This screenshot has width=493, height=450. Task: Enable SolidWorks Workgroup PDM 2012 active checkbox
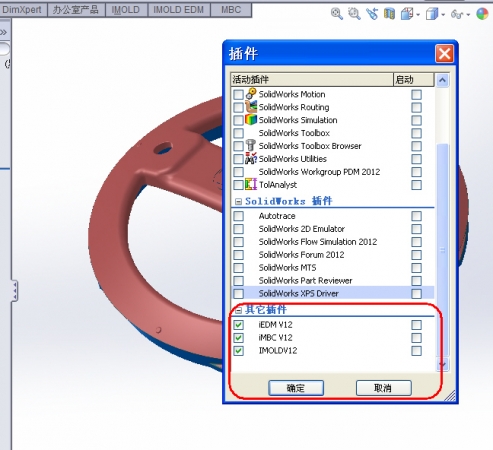point(238,172)
